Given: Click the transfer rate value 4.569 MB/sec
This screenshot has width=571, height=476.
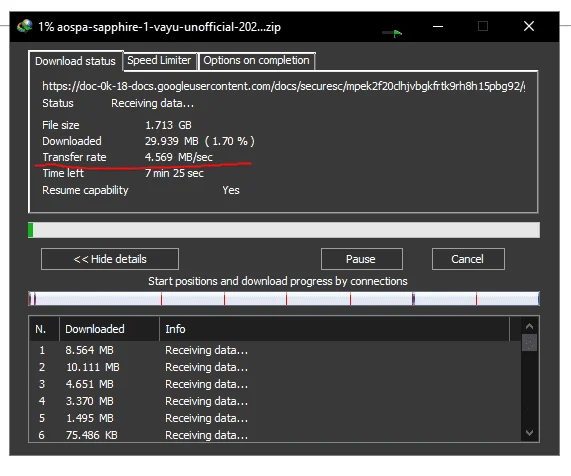Looking at the screenshot, I should (x=179, y=157).
